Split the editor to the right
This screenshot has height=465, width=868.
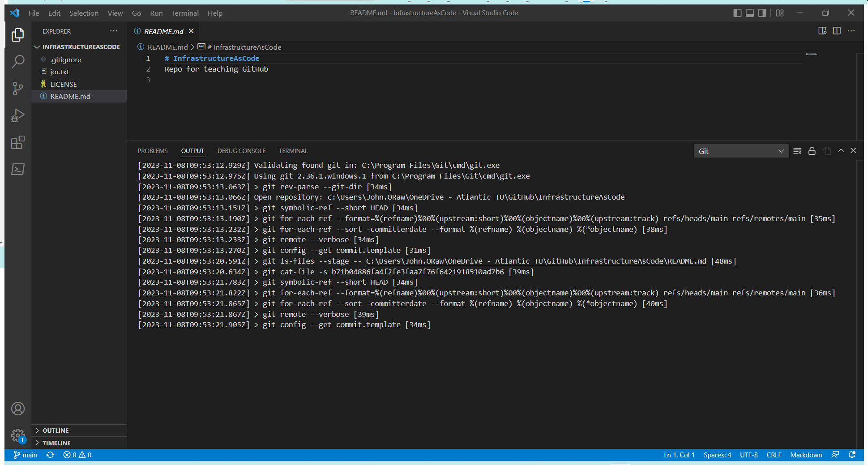837,31
